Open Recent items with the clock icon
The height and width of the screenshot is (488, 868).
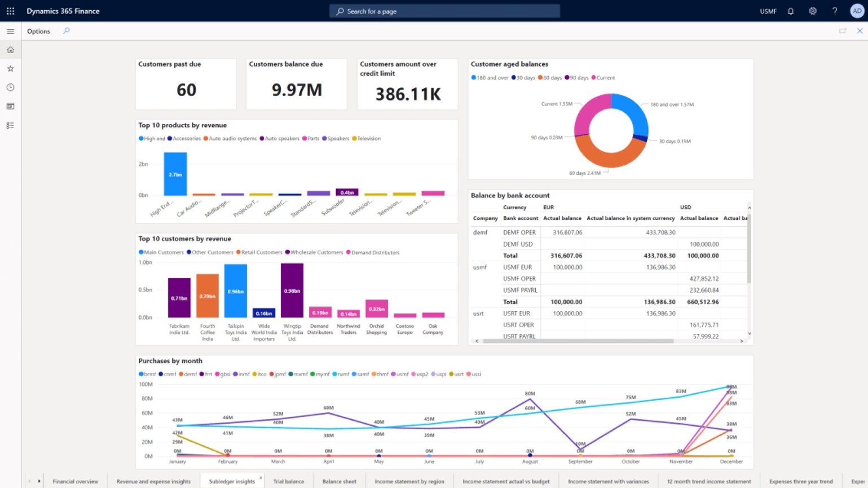pos(10,87)
